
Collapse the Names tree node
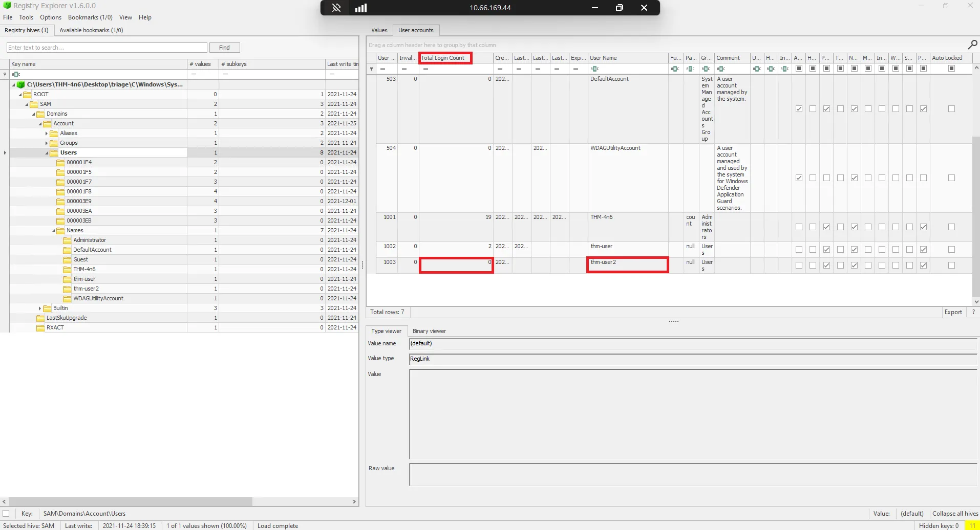(x=53, y=230)
